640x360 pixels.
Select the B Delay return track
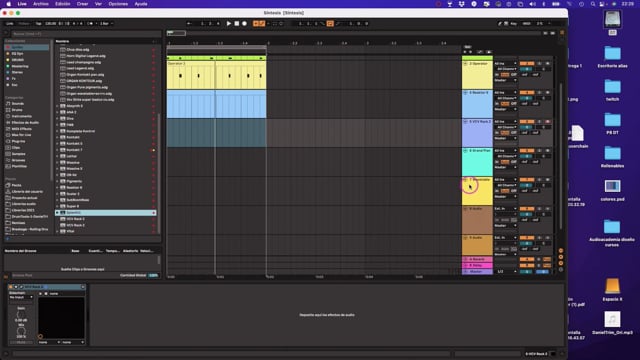click(477, 265)
